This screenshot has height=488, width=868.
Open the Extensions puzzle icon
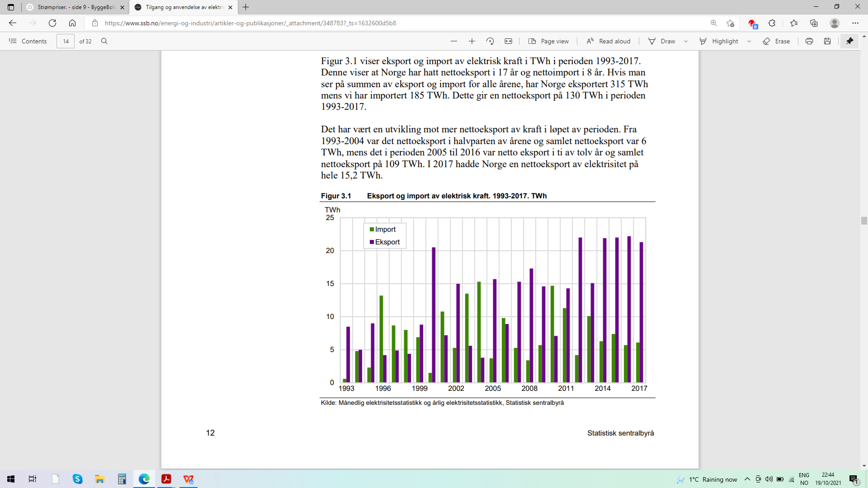[772, 23]
